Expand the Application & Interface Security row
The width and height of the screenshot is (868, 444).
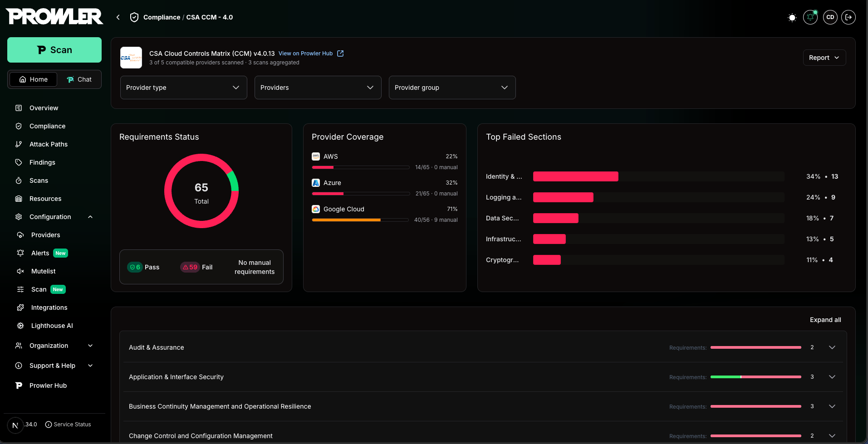click(x=483, y=377)
